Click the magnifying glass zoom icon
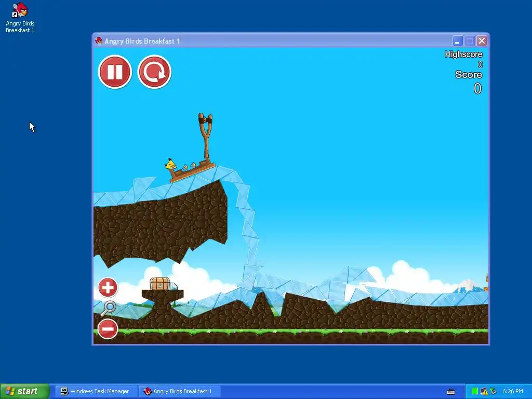 point(109,309)
